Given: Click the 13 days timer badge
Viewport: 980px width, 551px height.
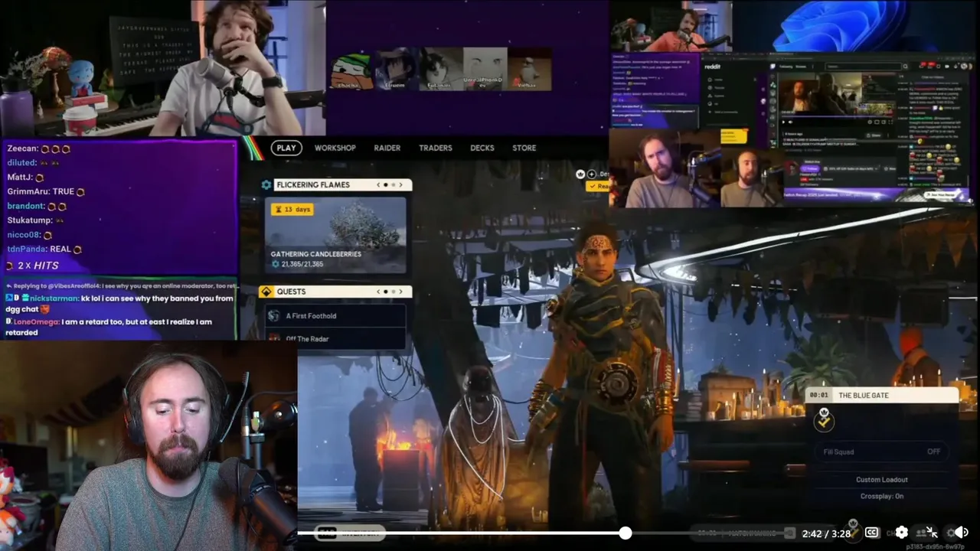Looking at the screenshot, I should [292, 209].
